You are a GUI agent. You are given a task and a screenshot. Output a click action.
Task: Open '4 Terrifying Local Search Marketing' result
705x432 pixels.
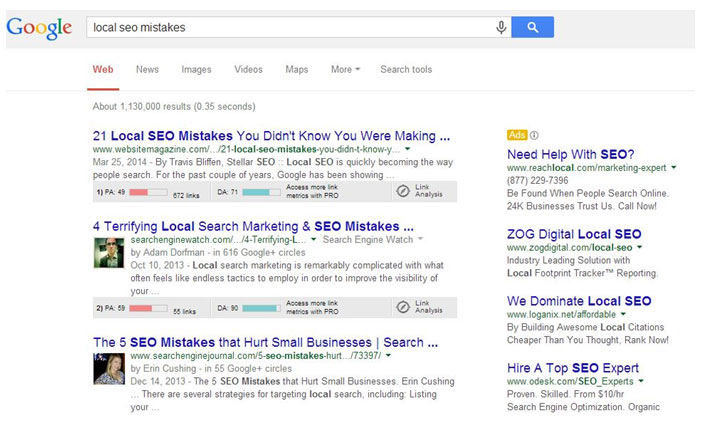(x=253, y=226)
